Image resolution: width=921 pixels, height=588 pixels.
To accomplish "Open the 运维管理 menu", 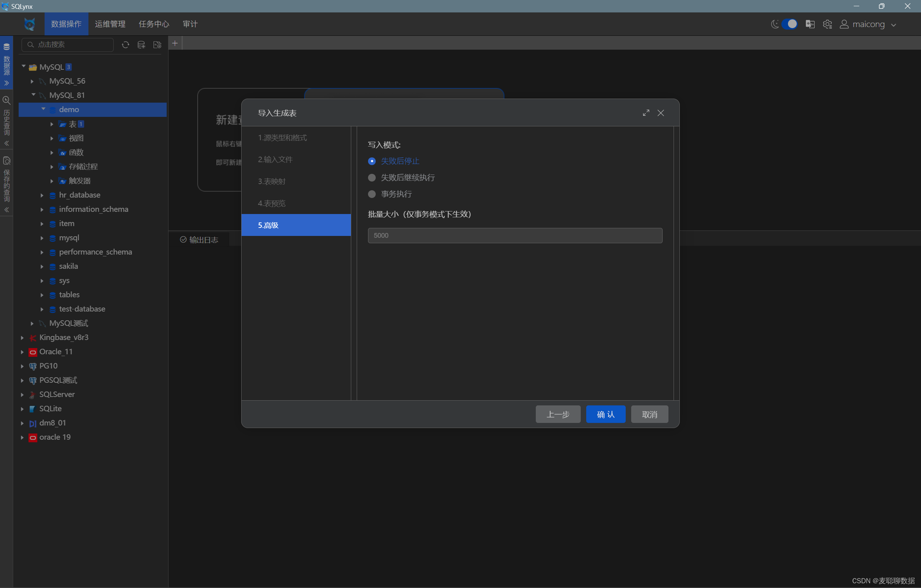I will (x=110, y=24).
